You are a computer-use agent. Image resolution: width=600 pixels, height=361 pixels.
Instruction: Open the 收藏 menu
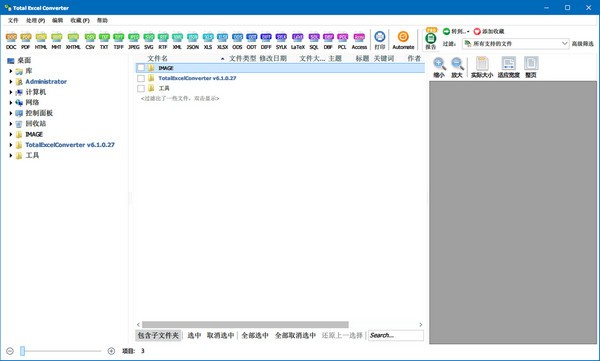click(x=80, y=20)
